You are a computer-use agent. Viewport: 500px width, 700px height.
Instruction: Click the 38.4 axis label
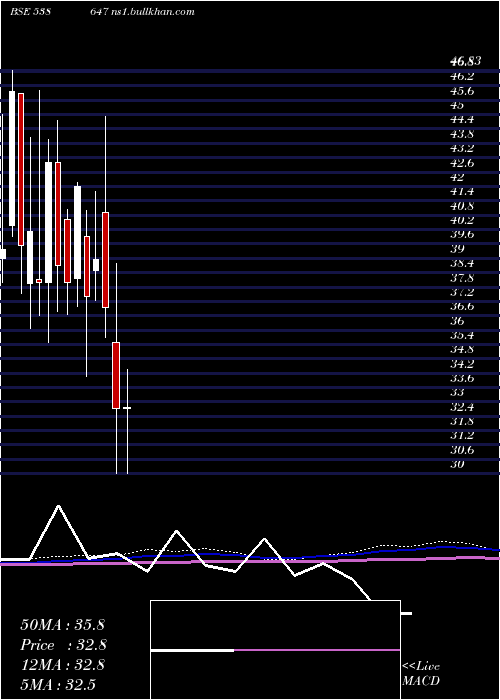pos(462,263)
